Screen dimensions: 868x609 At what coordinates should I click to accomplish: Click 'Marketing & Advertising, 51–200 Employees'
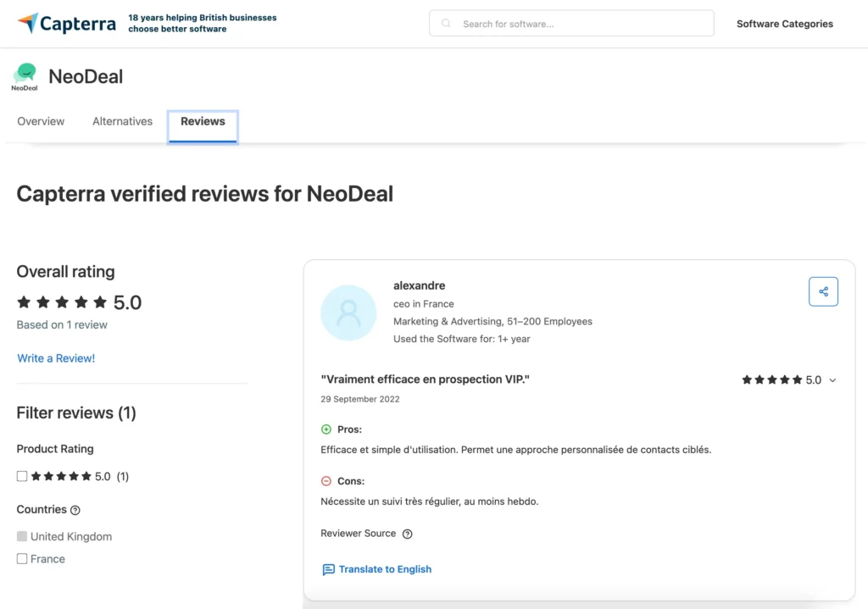point(492,321)
